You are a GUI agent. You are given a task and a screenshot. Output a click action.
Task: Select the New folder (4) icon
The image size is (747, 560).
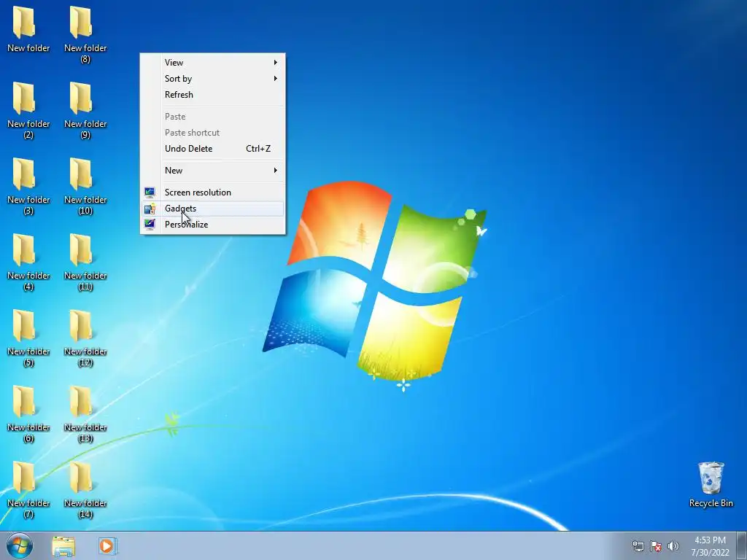point(28,262)
